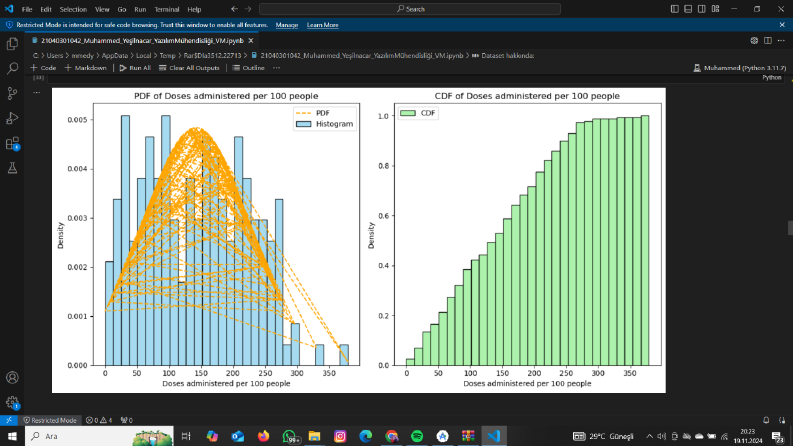Toggle the bottom panel layout icon
Image resolution: width=793 pixels, height=446 pixels.
coord(688,9)
